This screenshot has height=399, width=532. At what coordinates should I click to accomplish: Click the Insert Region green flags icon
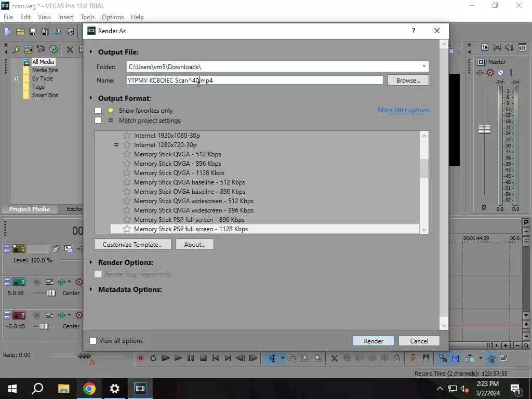point(426,357)
